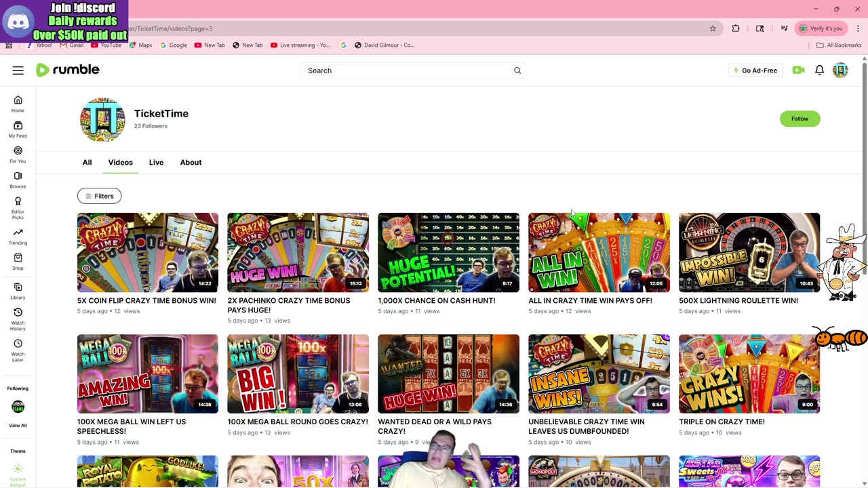
Task: Click the search magnifier icon
Action: point(517,70)
